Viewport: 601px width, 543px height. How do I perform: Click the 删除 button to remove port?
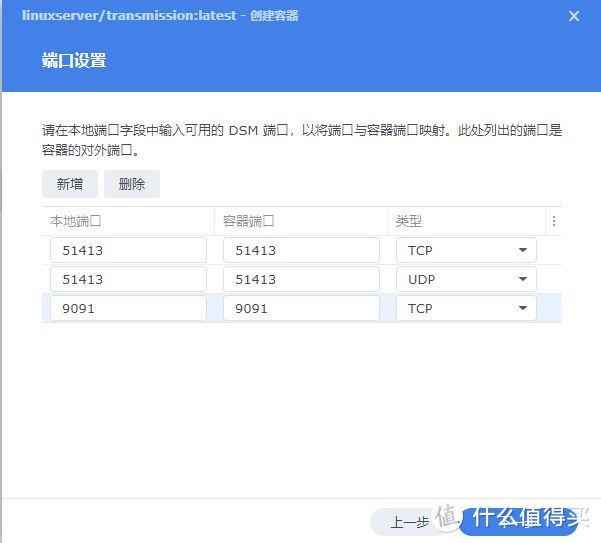(131, 184)
